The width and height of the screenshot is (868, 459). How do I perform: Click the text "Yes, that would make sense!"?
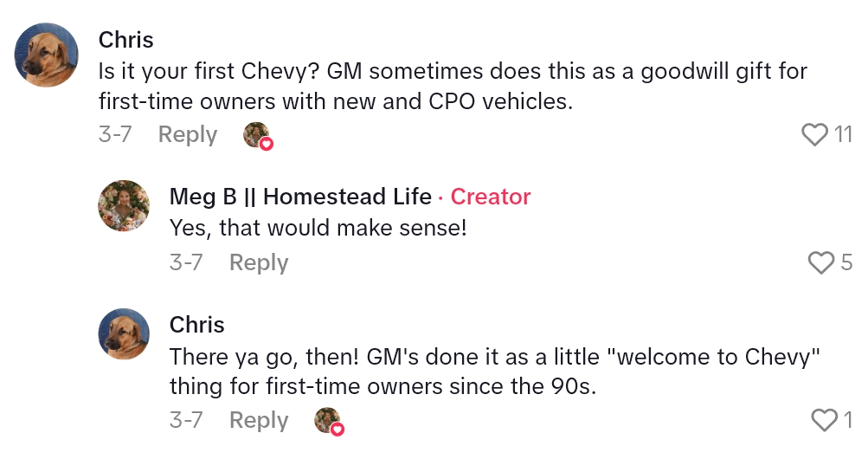coord(318,228)
